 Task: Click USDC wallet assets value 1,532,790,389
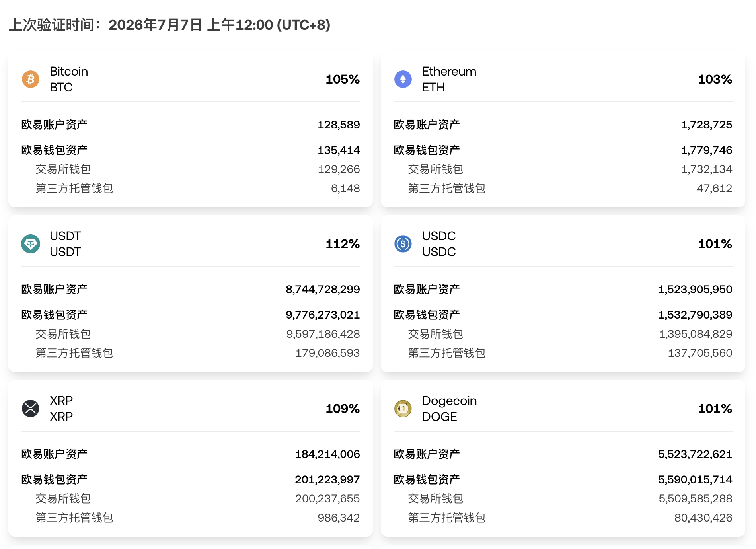coord(696,315)
